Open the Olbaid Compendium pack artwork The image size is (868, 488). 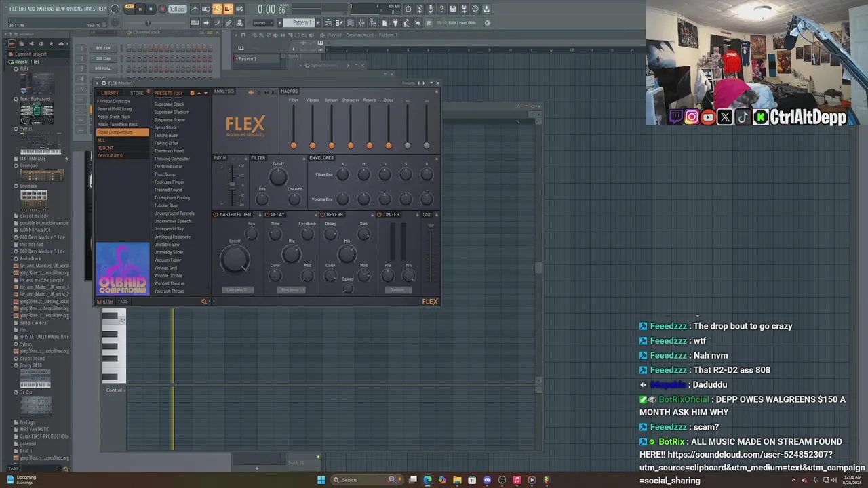coord(123,268)
